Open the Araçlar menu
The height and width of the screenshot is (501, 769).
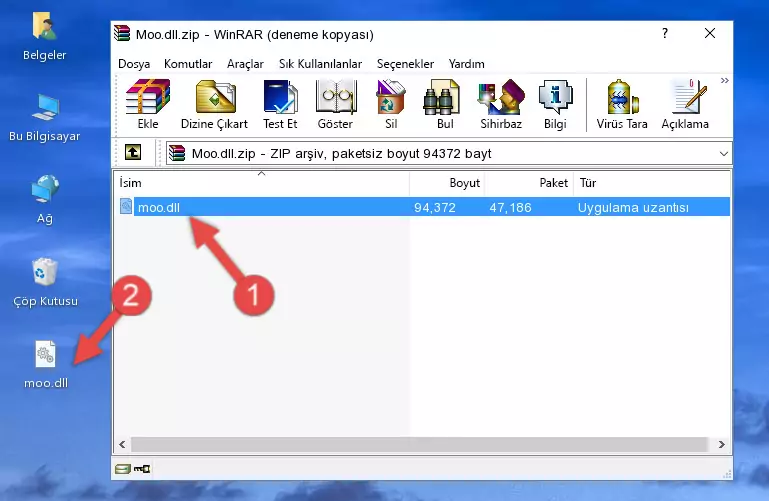[245, 64]
